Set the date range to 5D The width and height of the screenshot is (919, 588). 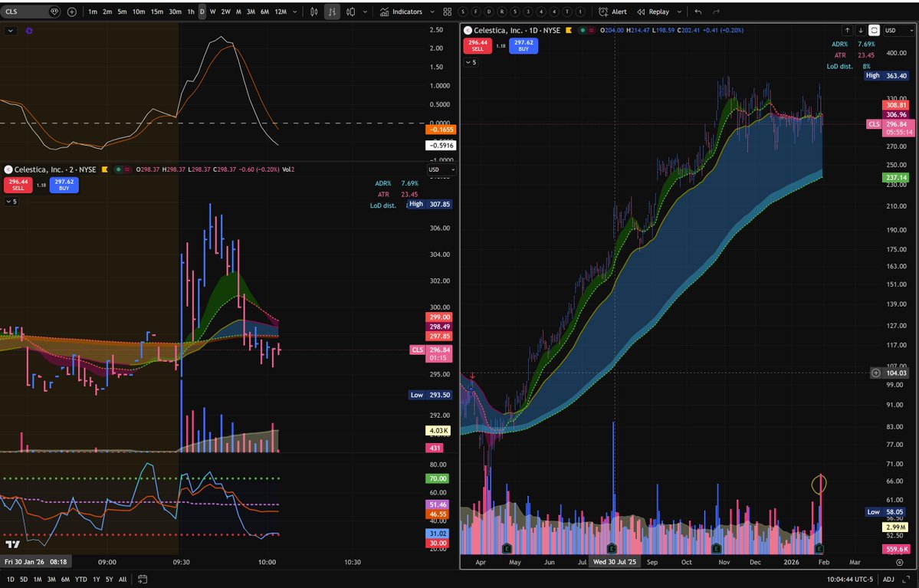24,580
